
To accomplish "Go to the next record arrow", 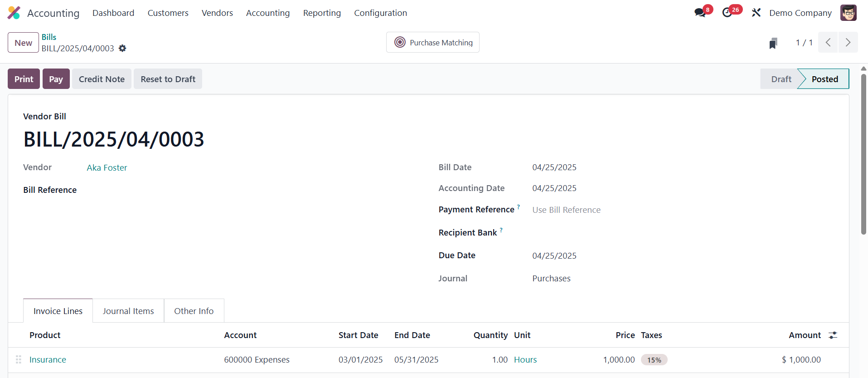I will [x=848, y=43].
